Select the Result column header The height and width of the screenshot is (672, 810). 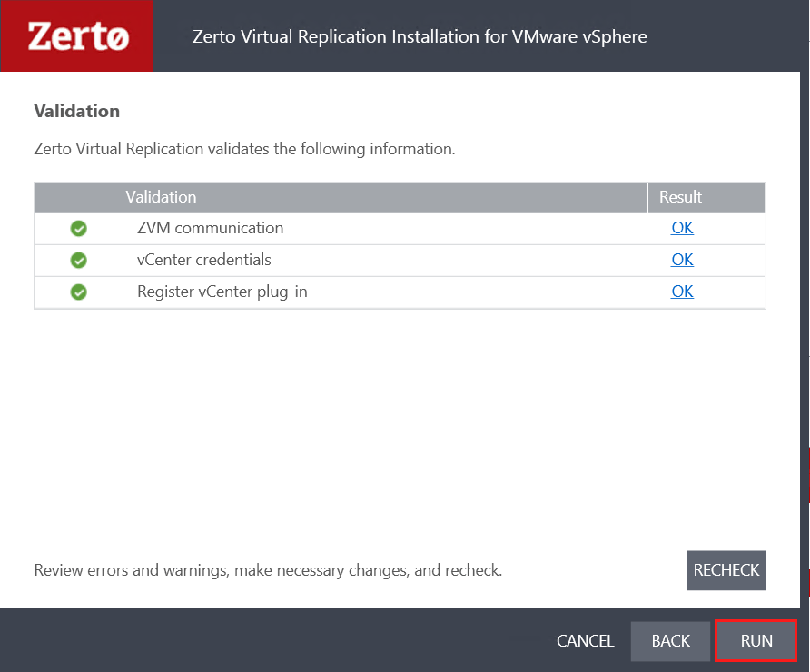(x=706, y=197)
